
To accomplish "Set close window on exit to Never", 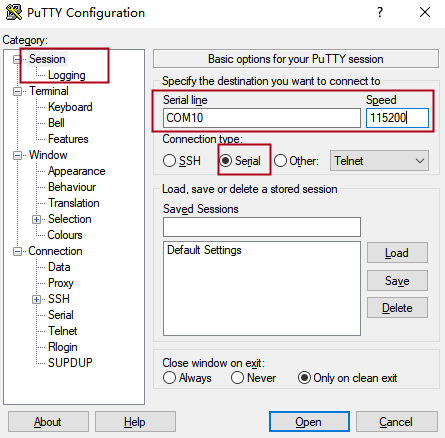I will coord(237,378).
